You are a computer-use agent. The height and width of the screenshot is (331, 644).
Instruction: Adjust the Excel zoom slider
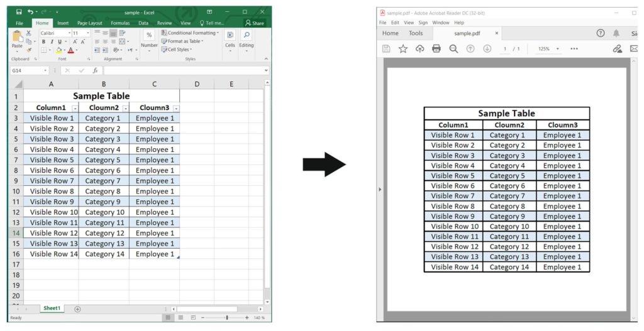coord(226,318)
